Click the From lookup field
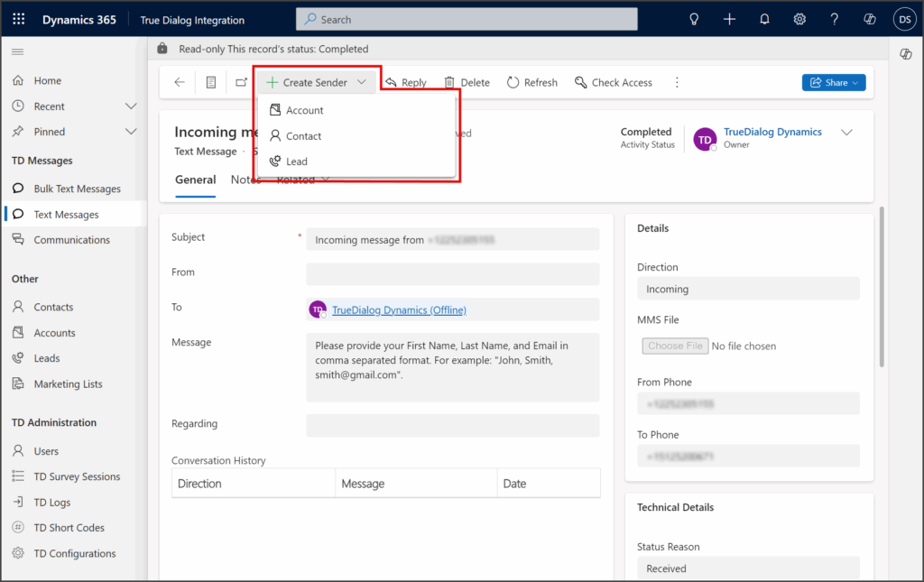The width and height of the screenshot is (924, 582). coord(453,274)
